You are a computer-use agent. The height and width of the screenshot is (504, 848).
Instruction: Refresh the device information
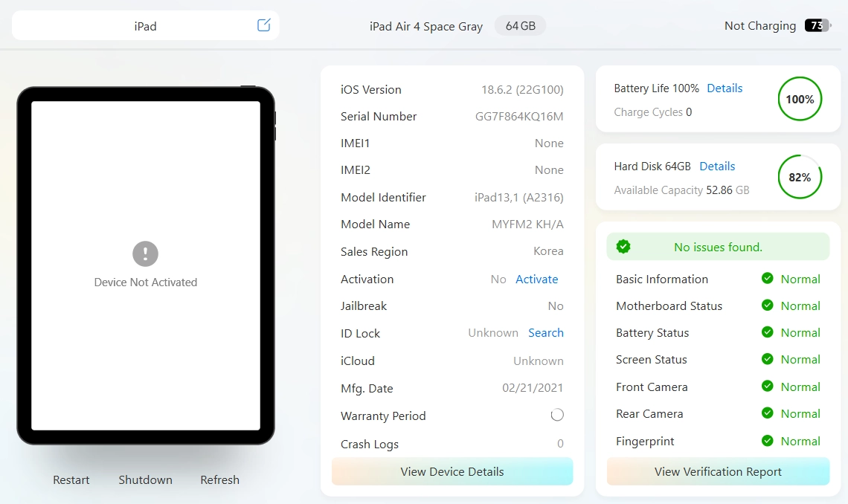[x=219, y=479]
